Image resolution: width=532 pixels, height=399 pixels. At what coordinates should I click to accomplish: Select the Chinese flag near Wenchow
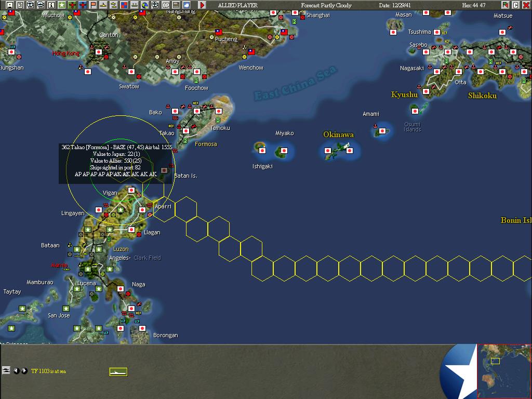pyautogui.click(x=251, y=52)
